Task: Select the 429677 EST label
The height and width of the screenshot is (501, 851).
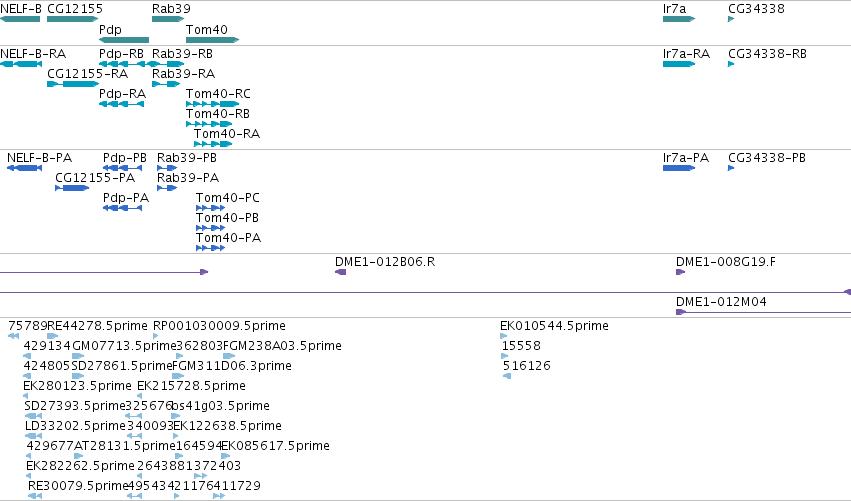Action: point(50,446)
